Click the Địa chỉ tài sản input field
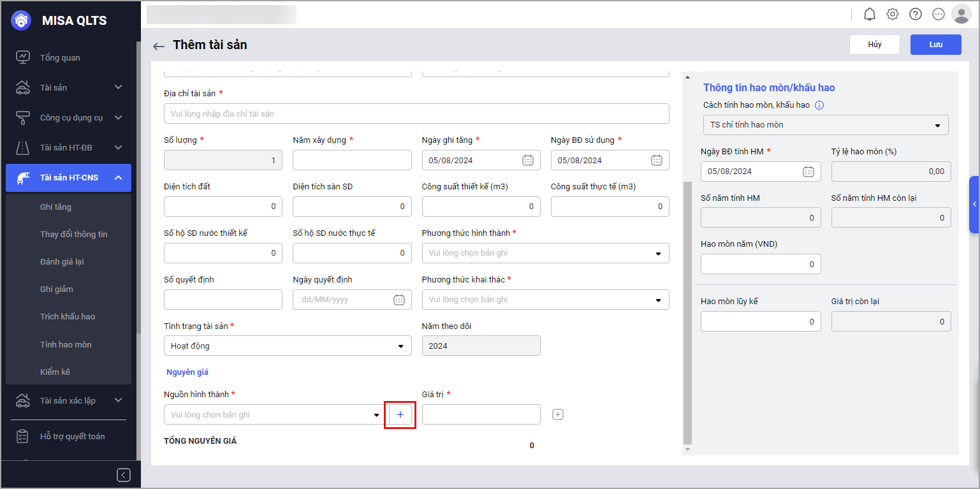Viewport: 980px width, 489px height. point(416,113)
